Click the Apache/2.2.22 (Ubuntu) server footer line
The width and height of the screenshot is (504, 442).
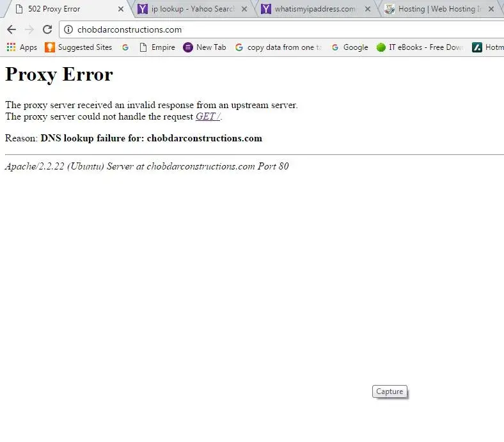tap(147, 166)
